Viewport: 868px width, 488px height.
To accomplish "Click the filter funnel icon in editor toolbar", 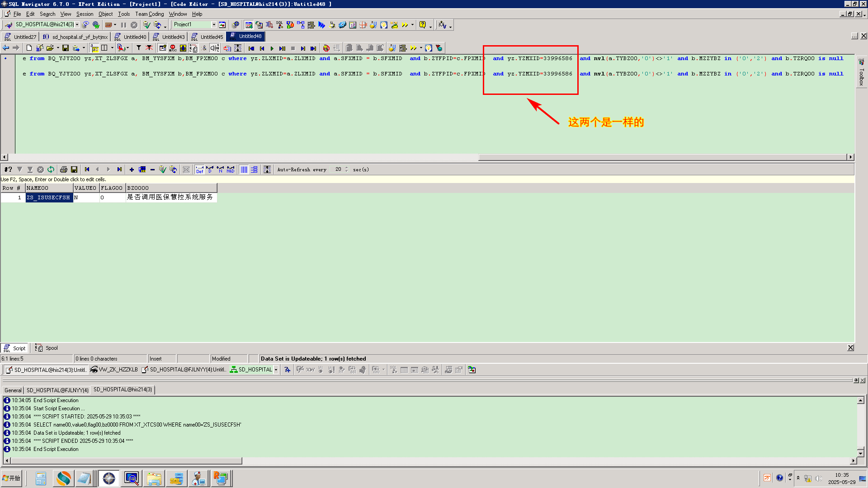I will (139, 48).
